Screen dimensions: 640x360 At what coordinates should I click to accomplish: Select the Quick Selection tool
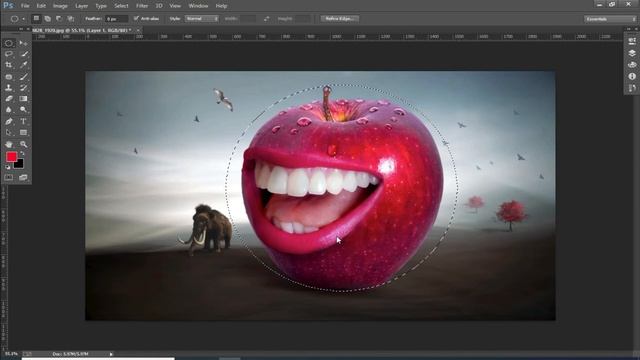point(23,54)
